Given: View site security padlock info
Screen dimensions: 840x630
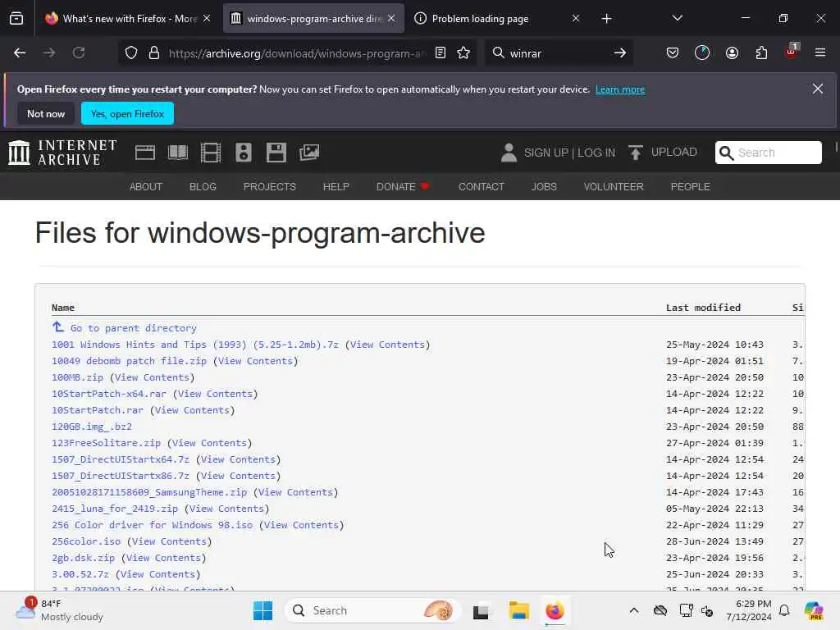Looking at the screenshot, I should click(154, 53).
